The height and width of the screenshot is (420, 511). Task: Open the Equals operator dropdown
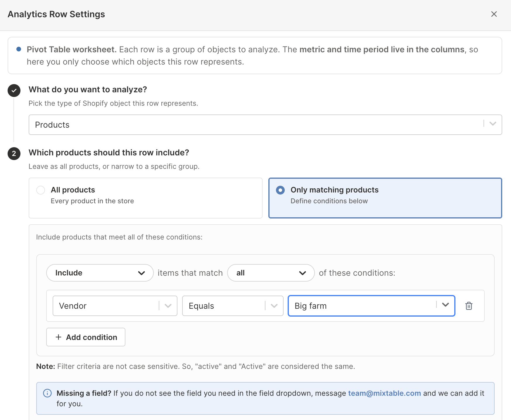pos(233,306)
